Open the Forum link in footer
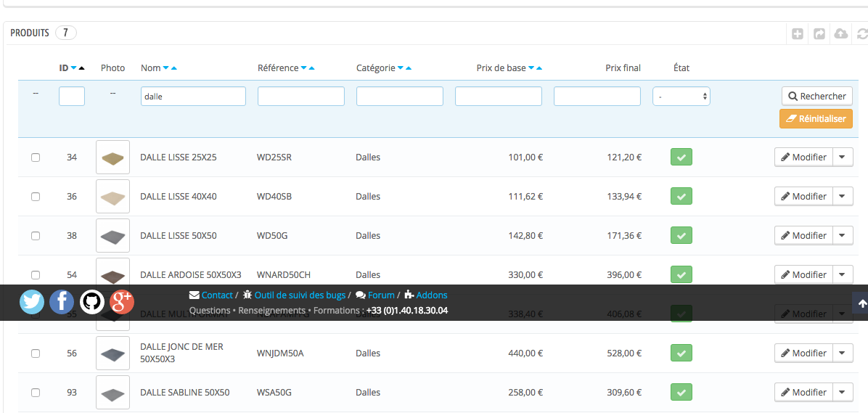 click(x=382, y=295)
